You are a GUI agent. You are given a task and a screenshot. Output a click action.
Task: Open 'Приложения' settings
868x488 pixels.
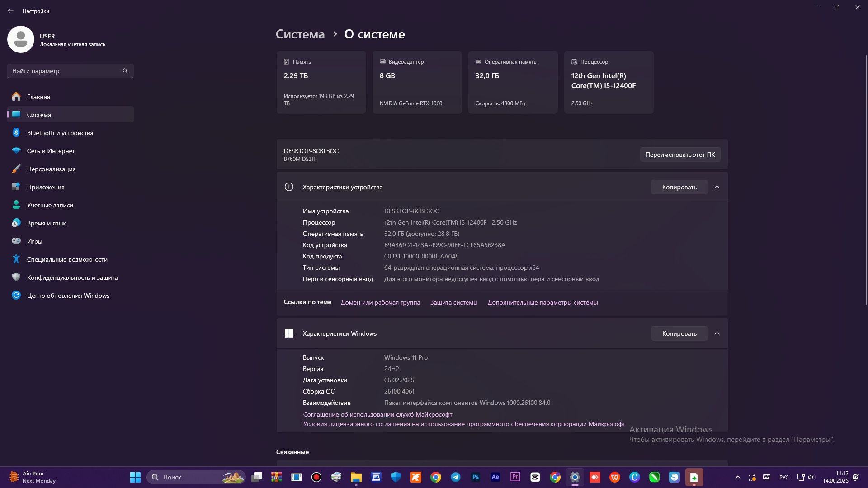tap(71, 187)
